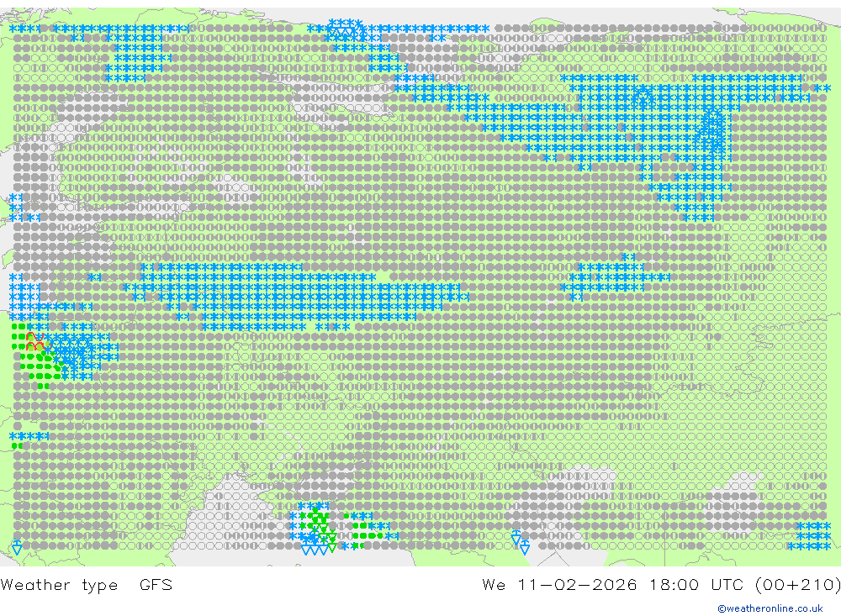841x616 pixels.
Task: Click the 'We 11-02-2026 18:00 UTC (00+210)' timestamp
Action: pyautogui.click(x=661, y=584)
